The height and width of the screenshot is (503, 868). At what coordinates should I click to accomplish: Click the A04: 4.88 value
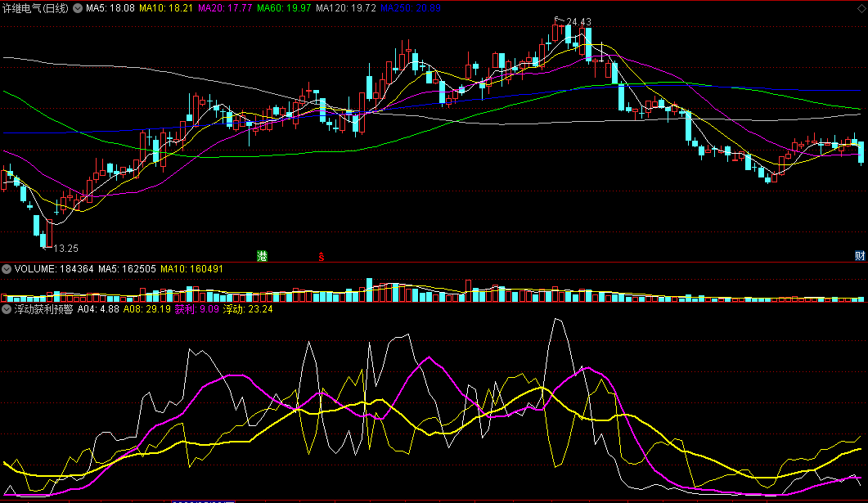pyautogui.click(x=98, y=309)
